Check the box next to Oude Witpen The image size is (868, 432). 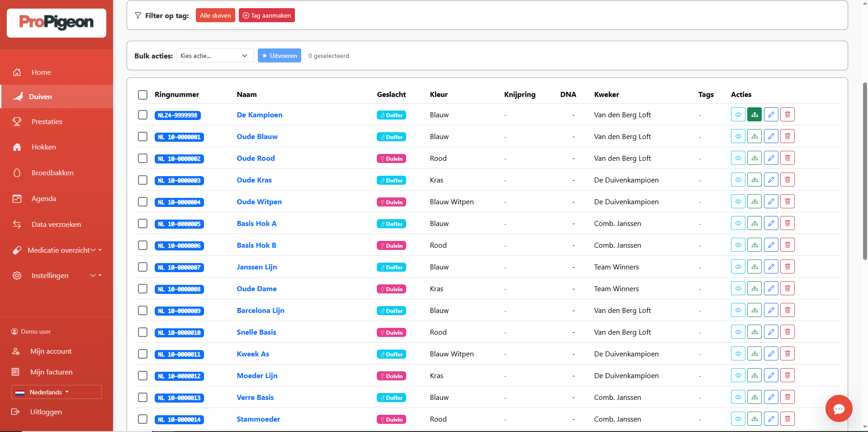[143, 202]
